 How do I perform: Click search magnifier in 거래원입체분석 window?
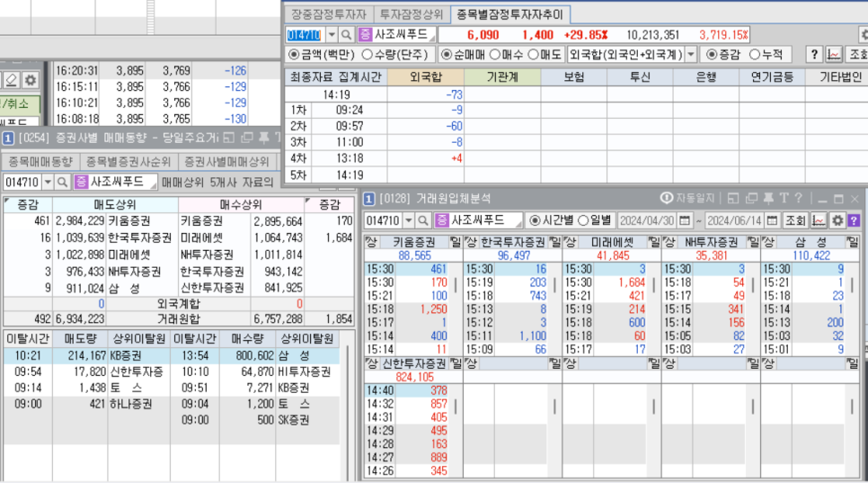pyautogui.click(x=423, y=220)
